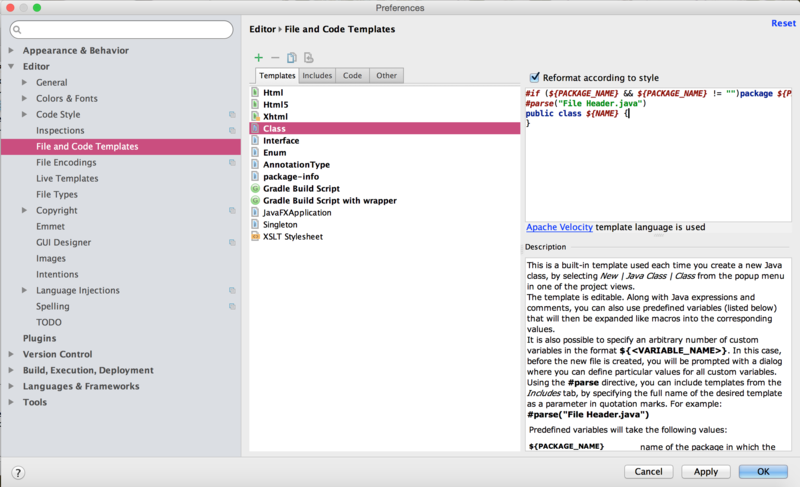This screenshot has height=487, width=800.
Task: Click the Copy Template icon
Action: pos(291,58)
